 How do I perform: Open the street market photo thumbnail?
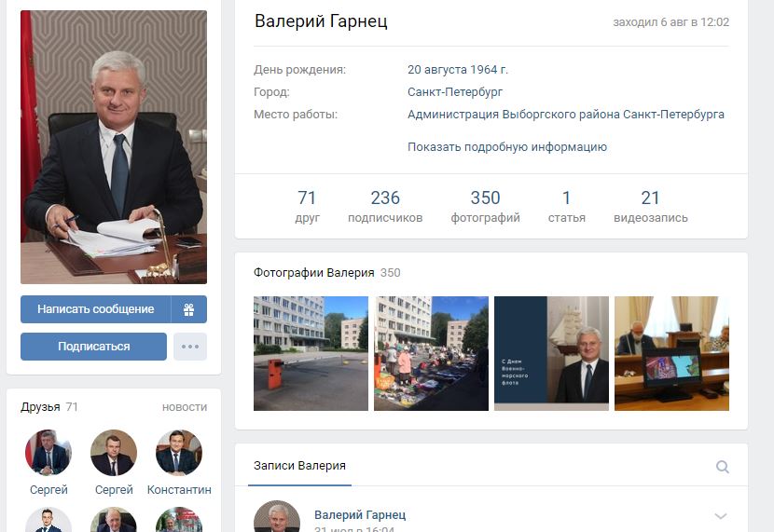click(x=431, y=353)
